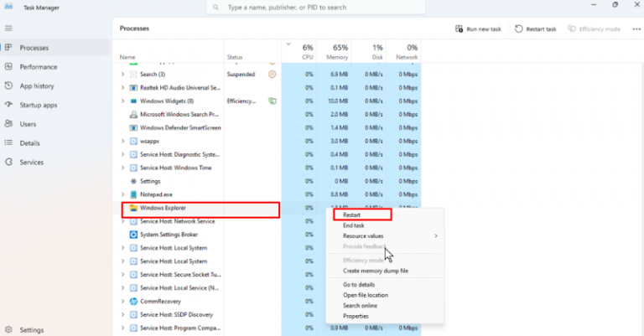The image size is (644, 336).
Task: Click the Performance sidebar icon
Action: point(8,67)
